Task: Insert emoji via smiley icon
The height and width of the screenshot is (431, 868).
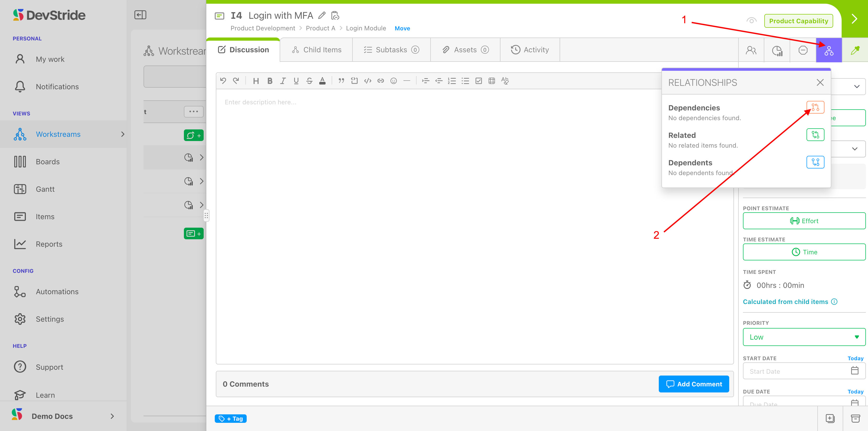Action: pos(393,81)
